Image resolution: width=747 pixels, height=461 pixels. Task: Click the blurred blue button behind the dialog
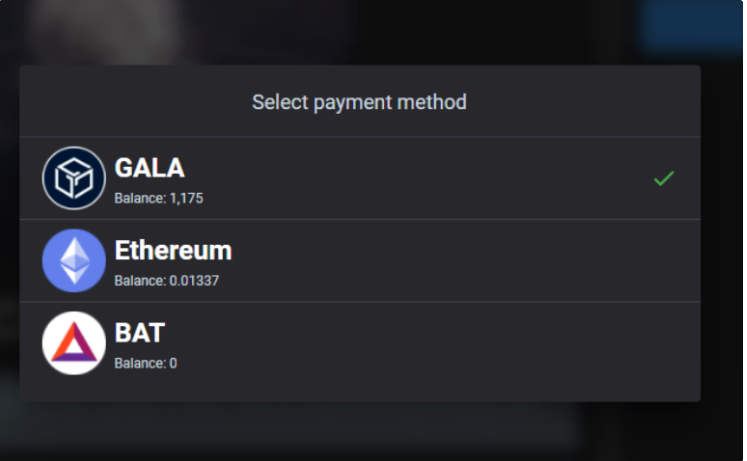pos(693,24)
